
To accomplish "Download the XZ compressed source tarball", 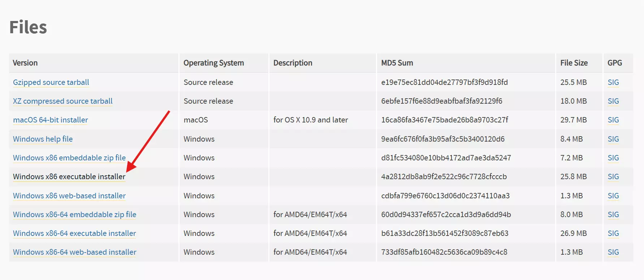I will click(x=62, y=101).
